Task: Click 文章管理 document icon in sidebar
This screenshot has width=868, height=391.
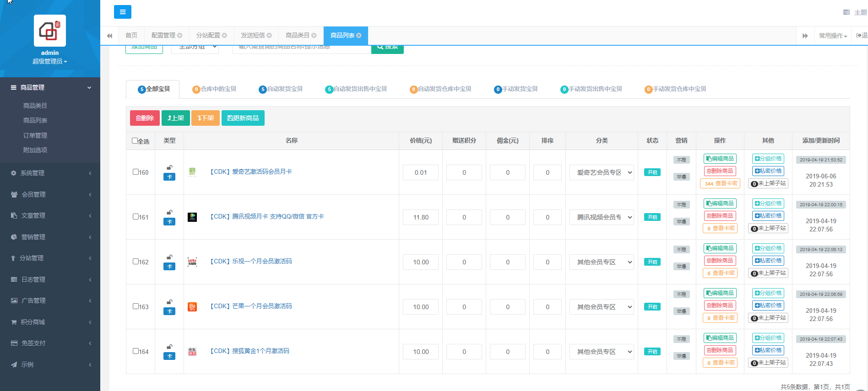Action: (14, 215)
